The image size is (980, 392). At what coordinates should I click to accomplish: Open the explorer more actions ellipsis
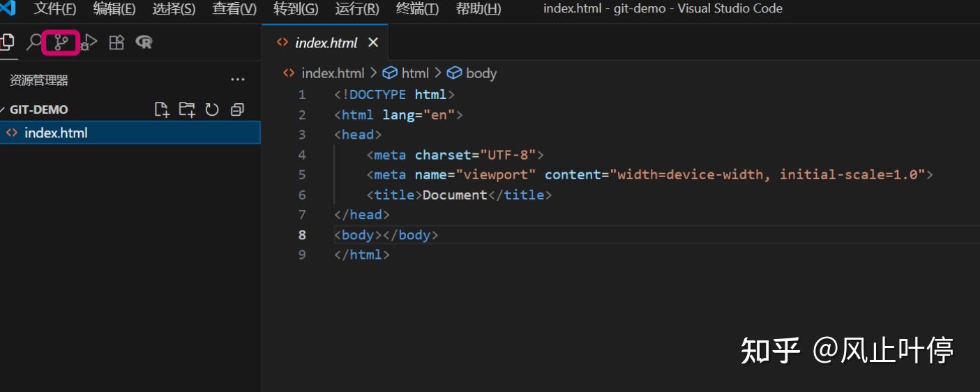238,80
